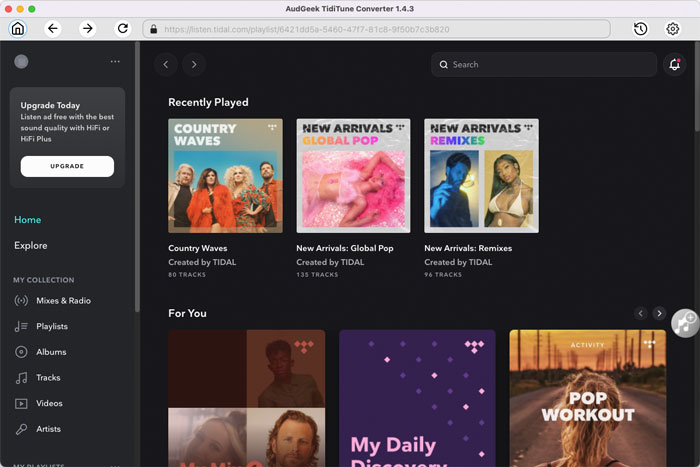
Task: Click the Country Waves title link
Action: pos(198,248)
